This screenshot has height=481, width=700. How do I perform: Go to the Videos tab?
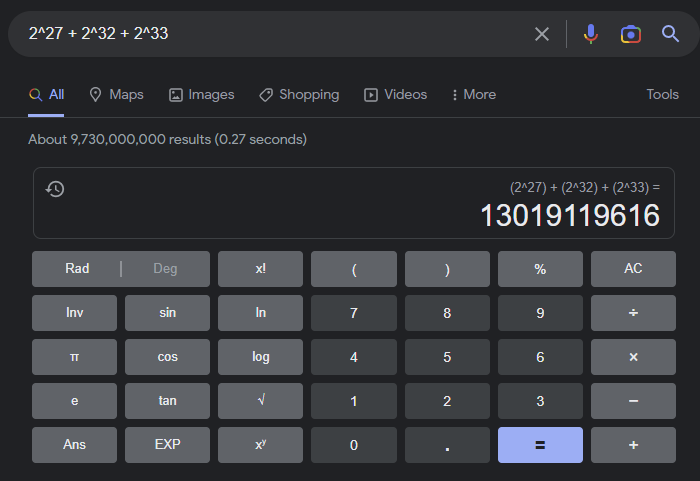click(x=395, y=95)
